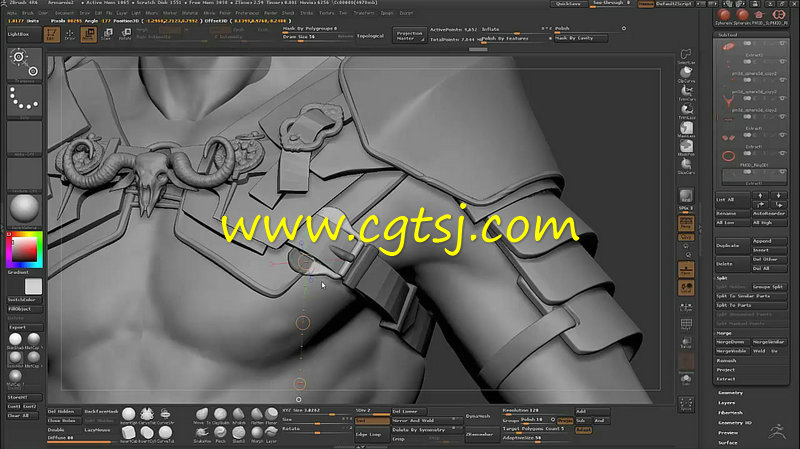Open the Transform menu
This screenshot has width=800, height=449.
pos(364,13)
